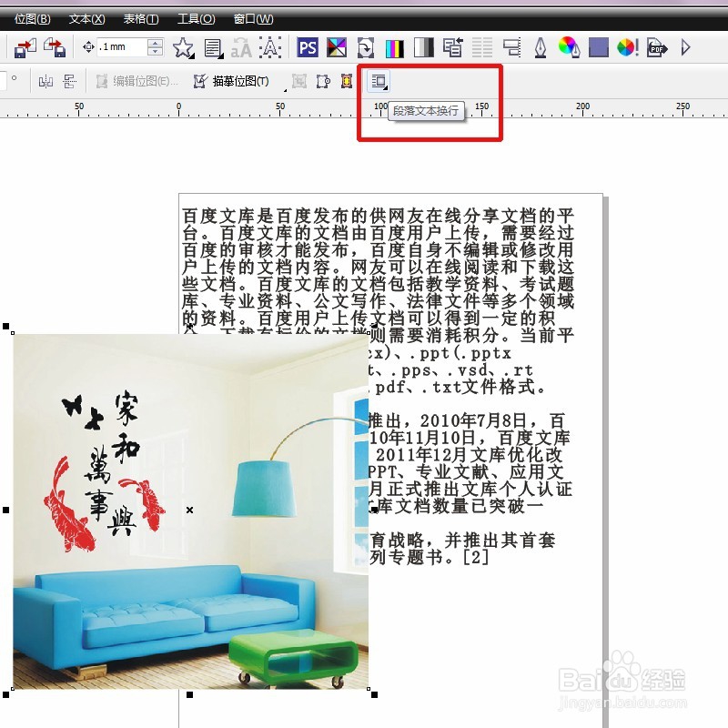Open the 工具(O) menu
This screenshot has width=728, height=728.
click(196, 19)
